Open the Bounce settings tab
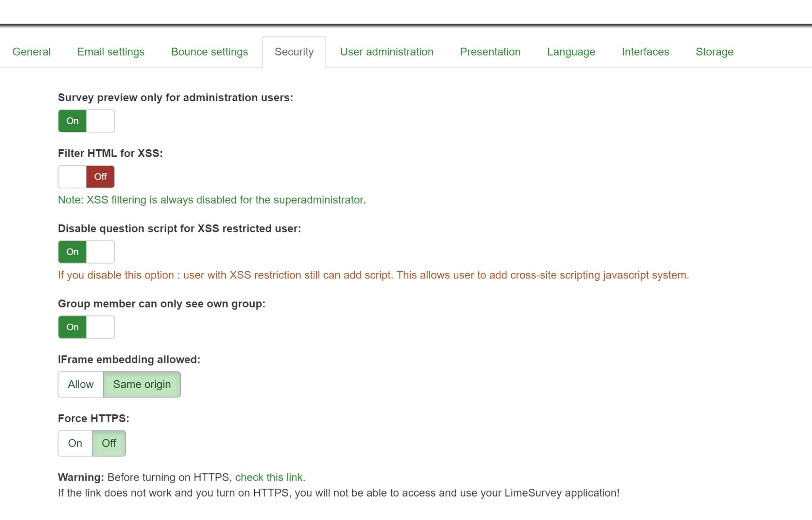 coord(209,52)
